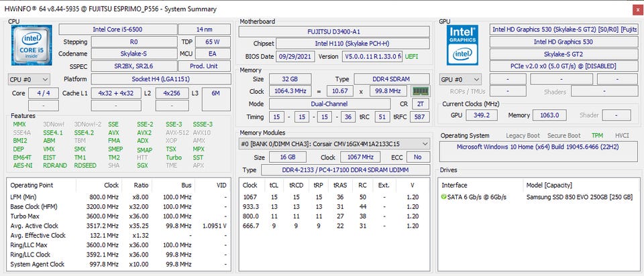This screenshot has height=276, width=644.
Task: Select the FUJITSU D3400-A1 motherboard field
Action: (x=334, y=31)
